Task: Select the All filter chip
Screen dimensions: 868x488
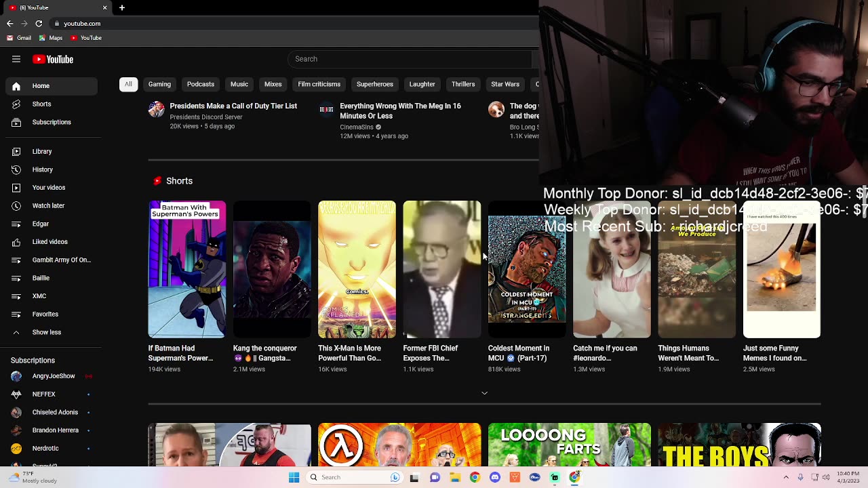Action: [x=128, y=84]
